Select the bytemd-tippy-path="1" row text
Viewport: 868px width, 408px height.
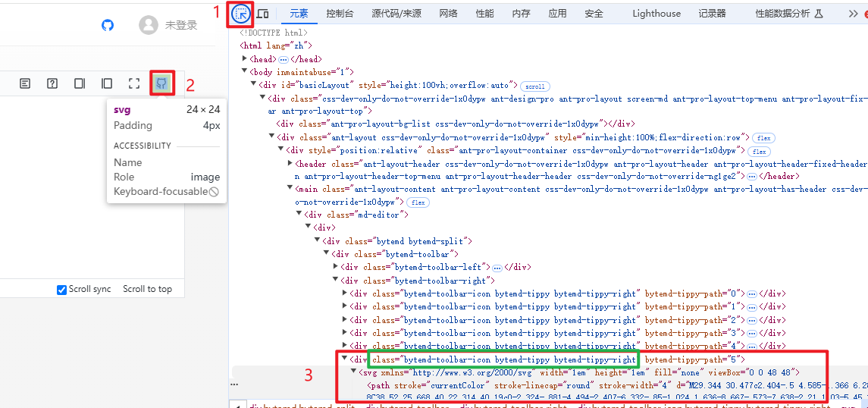[x=568, y=307]
